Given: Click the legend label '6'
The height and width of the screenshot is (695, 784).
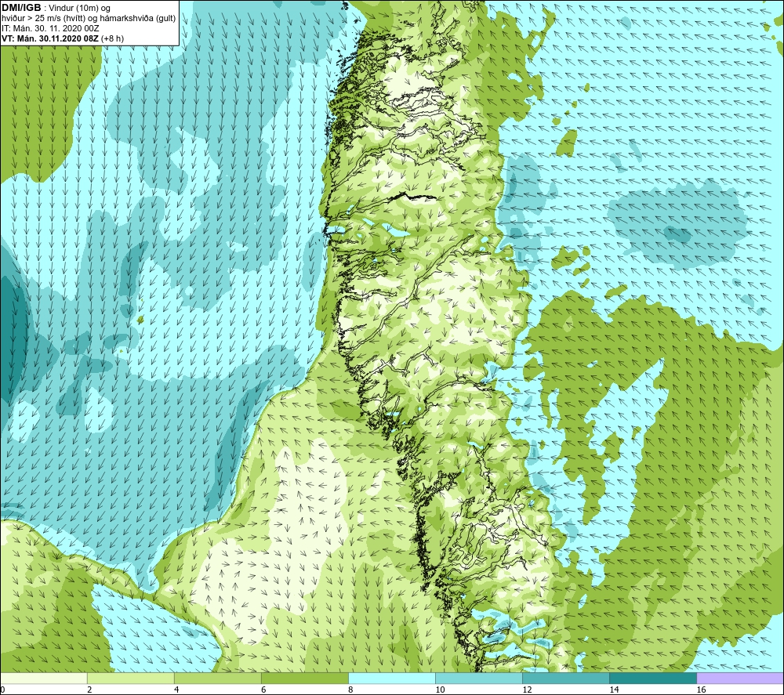Looking at the screenshot, I should pyautogui.click(x=263, y=690).
